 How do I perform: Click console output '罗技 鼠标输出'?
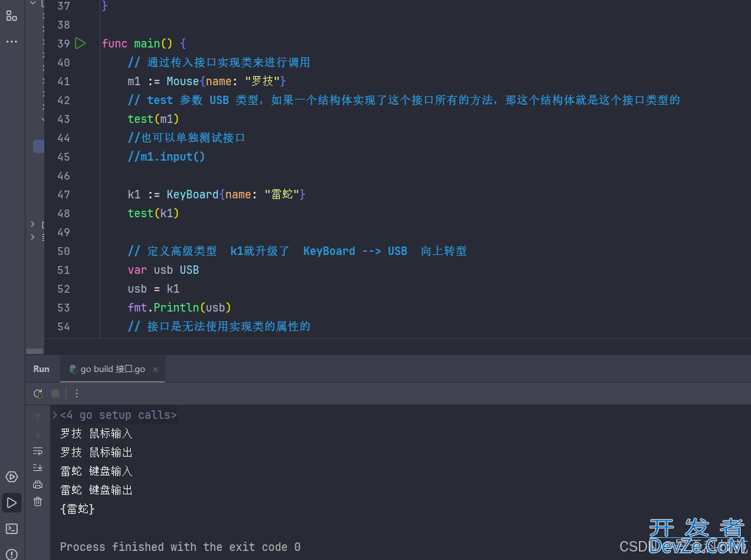96,452
